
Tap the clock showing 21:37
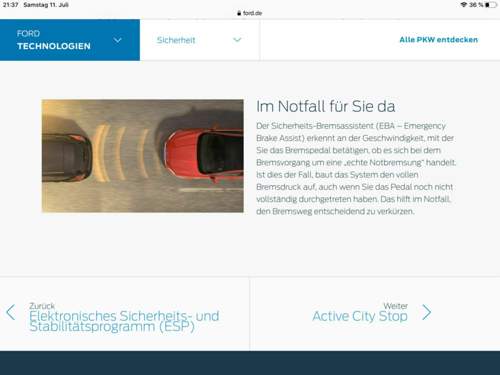tap(11, 5)
